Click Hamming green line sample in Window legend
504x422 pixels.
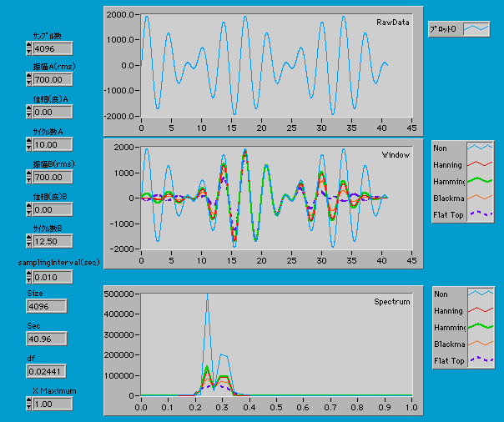(481, 181)
